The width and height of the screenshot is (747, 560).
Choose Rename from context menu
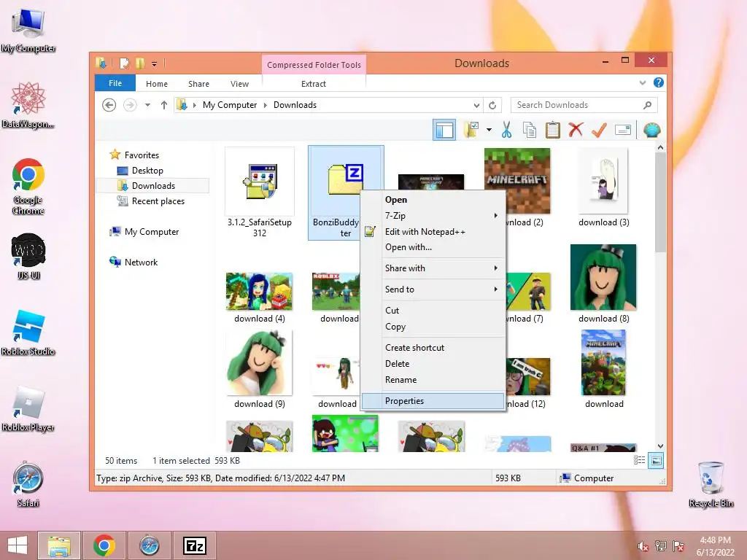click(x=433, y=380)
